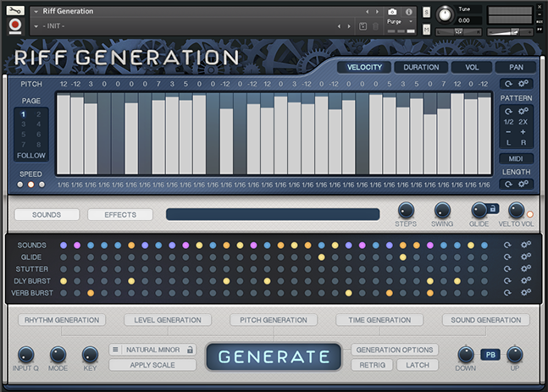Switch to the VOL tab
The height and width of the screenshot is (392, 548).
point(472,68)
